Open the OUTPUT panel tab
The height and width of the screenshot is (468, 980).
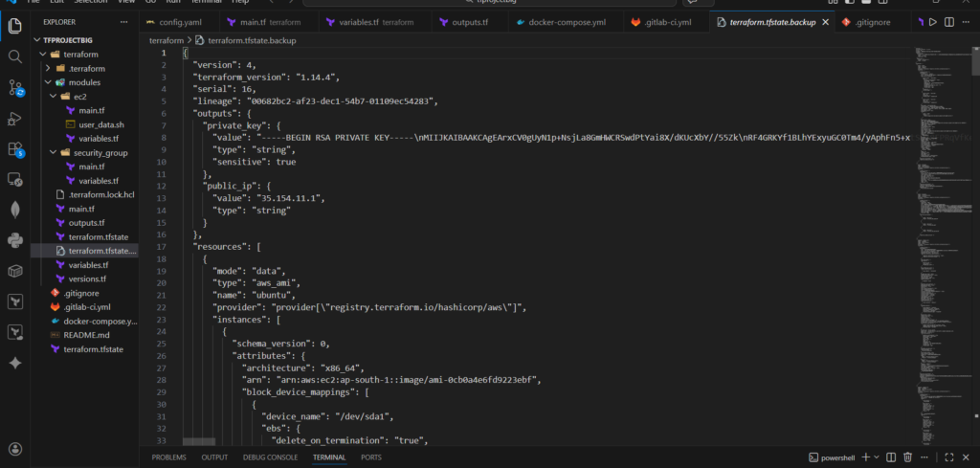214,457
